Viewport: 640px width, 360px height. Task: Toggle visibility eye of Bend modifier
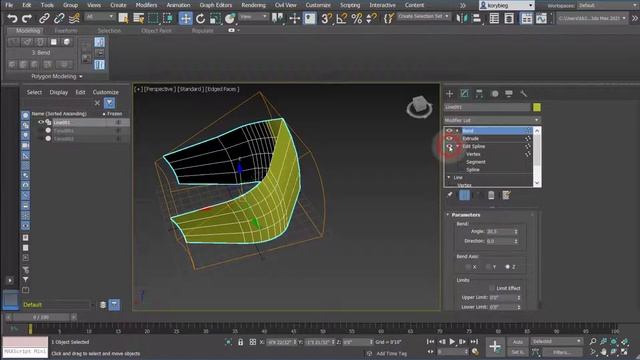point(449,131)
